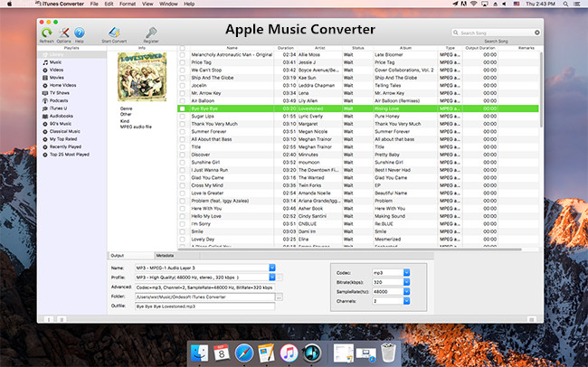588x367 pixels.
Task: Open the output format Name dropdown
Action: pyautogui.click(x=272, y=268)
